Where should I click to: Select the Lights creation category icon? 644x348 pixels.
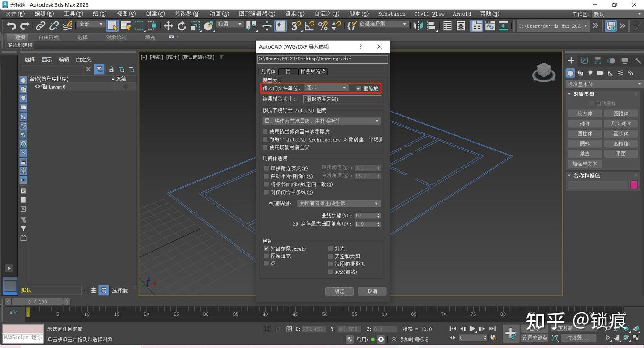[x=590, y=73]
